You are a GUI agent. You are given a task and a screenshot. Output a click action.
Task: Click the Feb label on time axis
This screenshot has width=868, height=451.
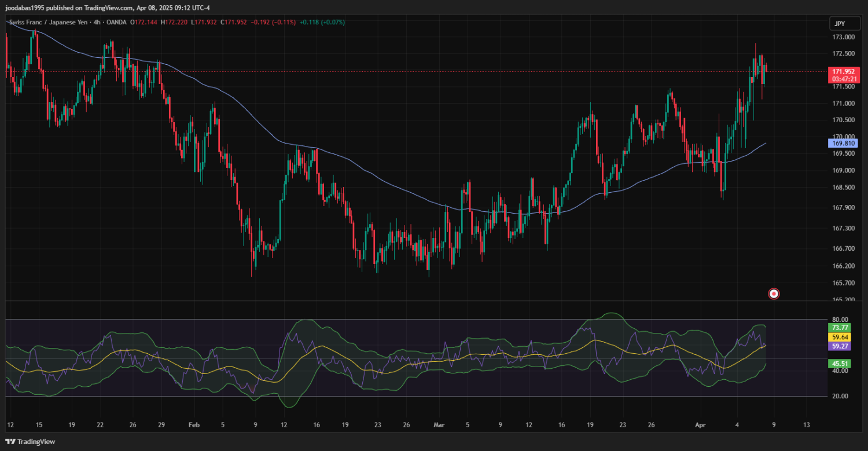tap(194, 425)
